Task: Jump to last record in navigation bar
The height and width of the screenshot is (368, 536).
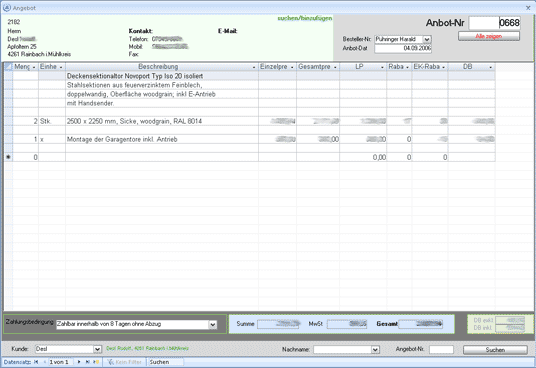Action: coord(88,362)
